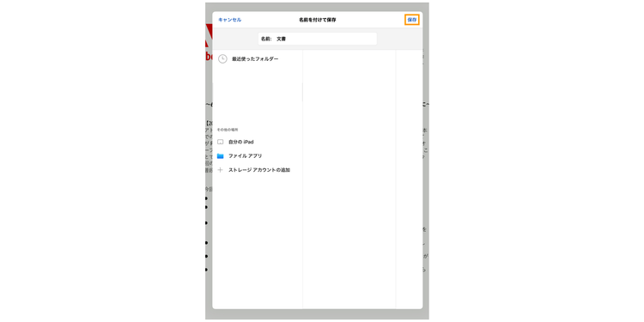Click the 名前を付けて保存 title text
Image resolution: width=644 pixels, height=322 pixels.
[x=318, y=20]
